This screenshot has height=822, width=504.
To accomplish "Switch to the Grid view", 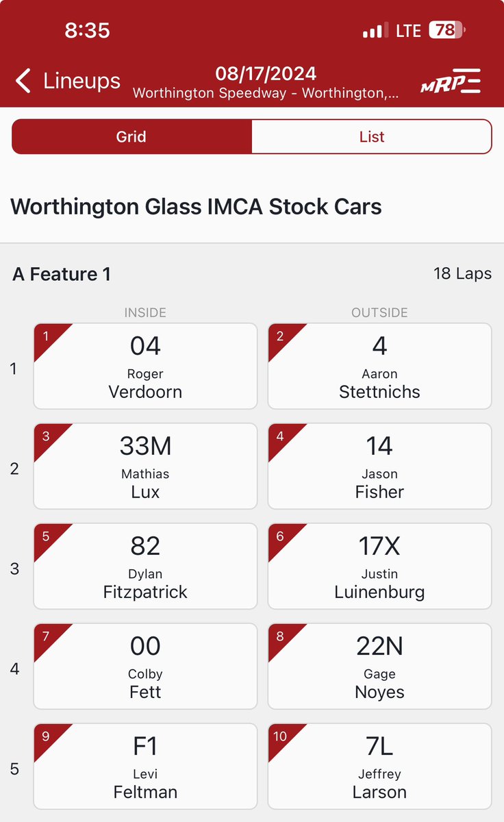I will point(131,136).
